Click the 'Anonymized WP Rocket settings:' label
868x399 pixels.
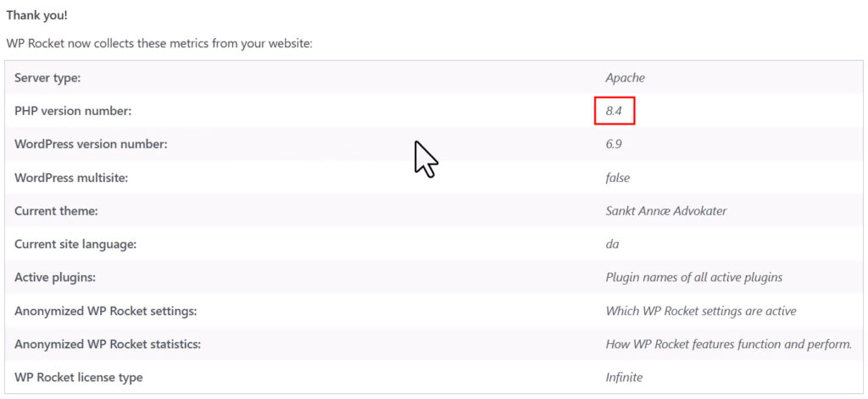tap(106, 311)
